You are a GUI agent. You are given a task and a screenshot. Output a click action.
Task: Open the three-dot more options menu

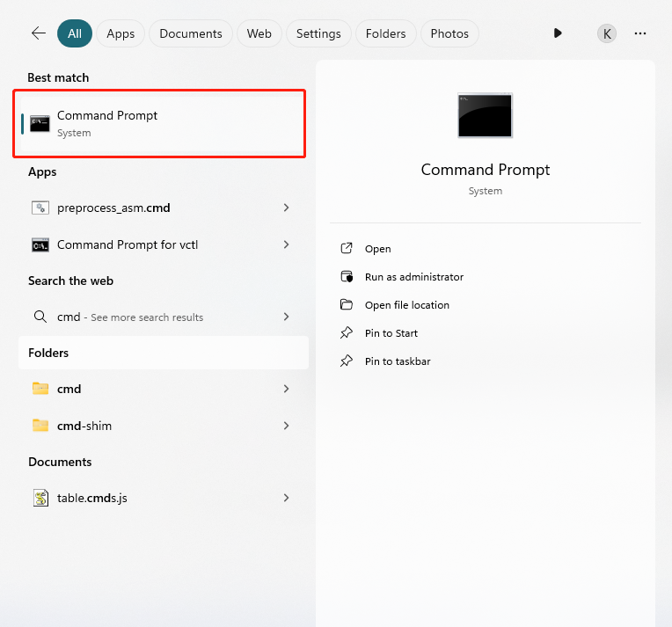tap(640, 33)
